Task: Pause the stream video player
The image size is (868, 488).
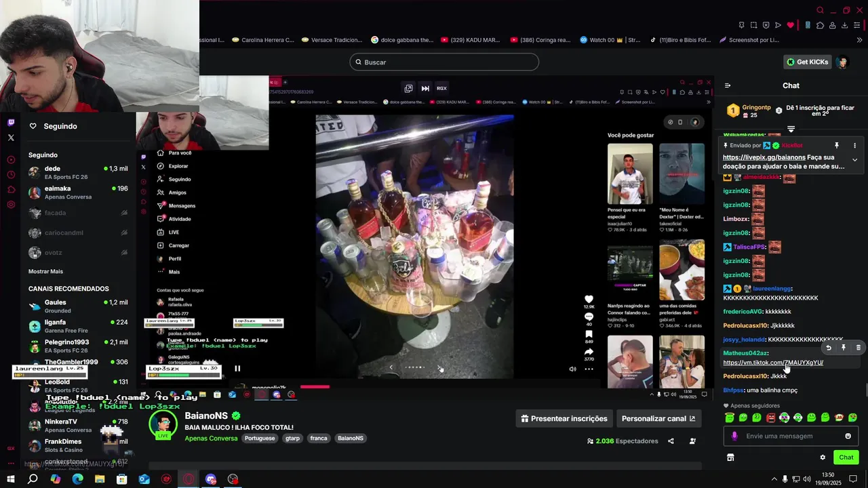Action: 237,369
